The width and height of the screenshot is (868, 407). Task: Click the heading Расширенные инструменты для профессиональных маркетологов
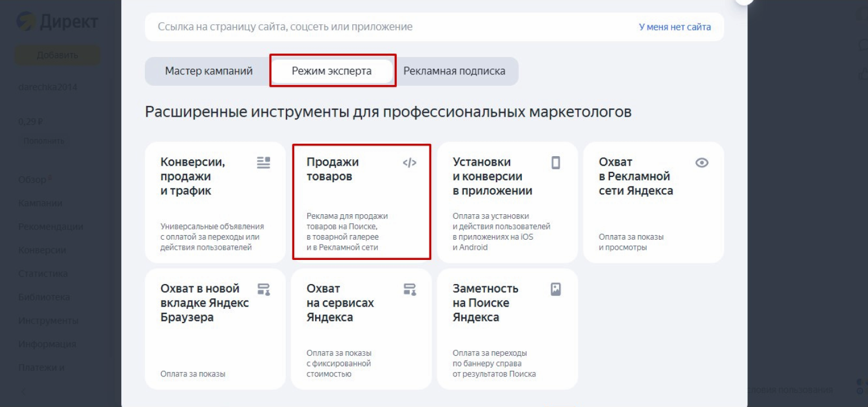click(x=388, y=112)
